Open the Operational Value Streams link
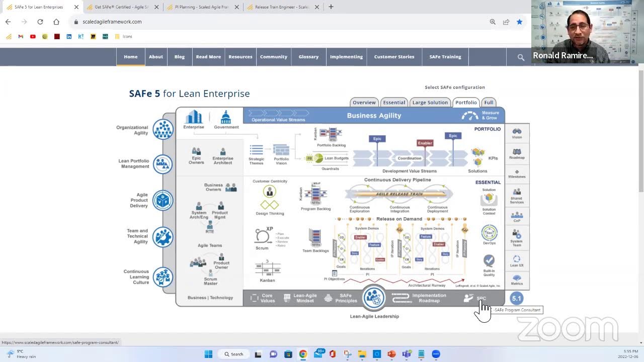This screenshot has height=362, width=644. click(278, 116)
